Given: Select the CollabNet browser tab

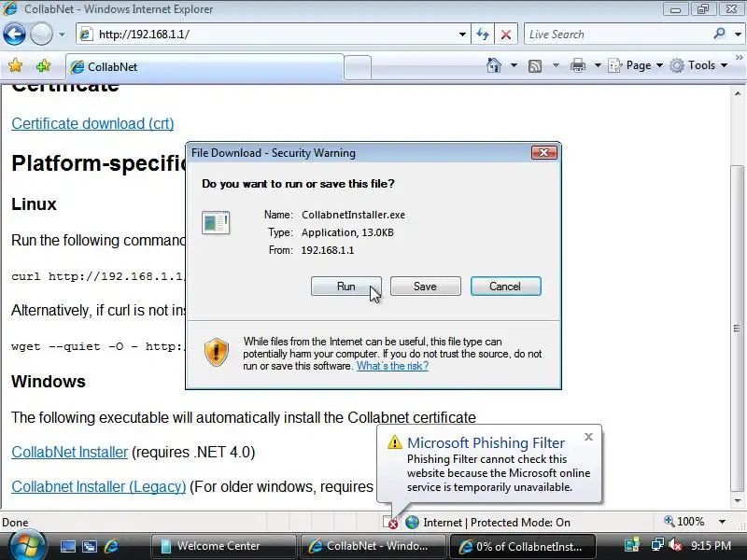Looking at the screenshot, I should click(204, 66).
